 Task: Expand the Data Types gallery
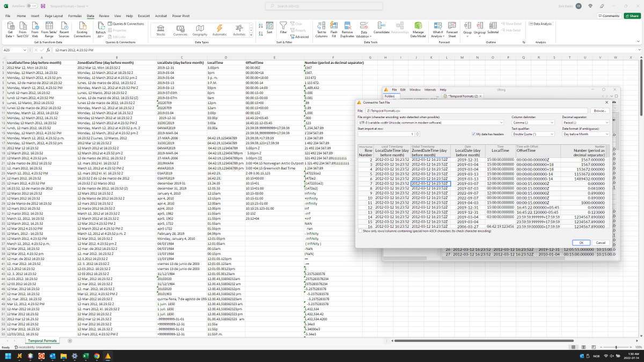[x=251, y=35]
